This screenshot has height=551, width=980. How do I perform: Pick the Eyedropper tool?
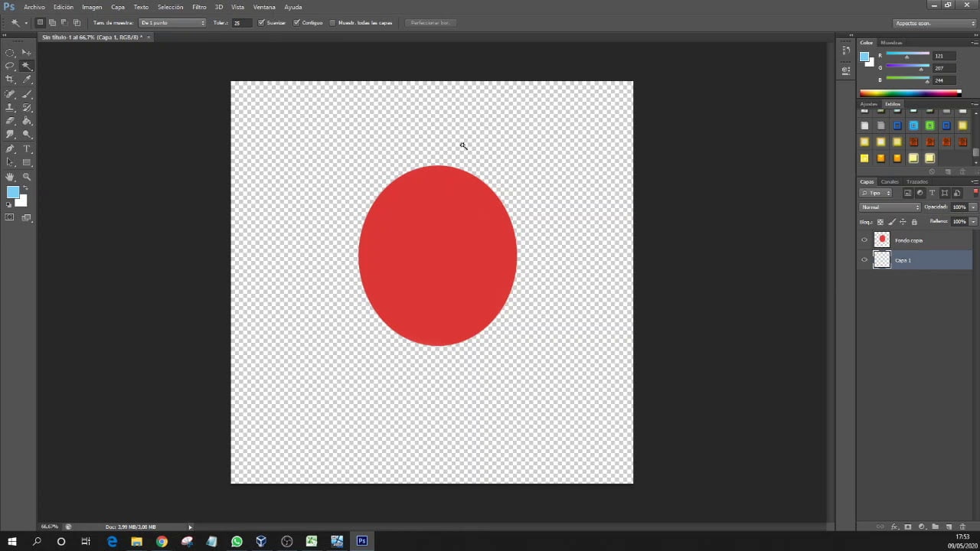click(27, 80)
